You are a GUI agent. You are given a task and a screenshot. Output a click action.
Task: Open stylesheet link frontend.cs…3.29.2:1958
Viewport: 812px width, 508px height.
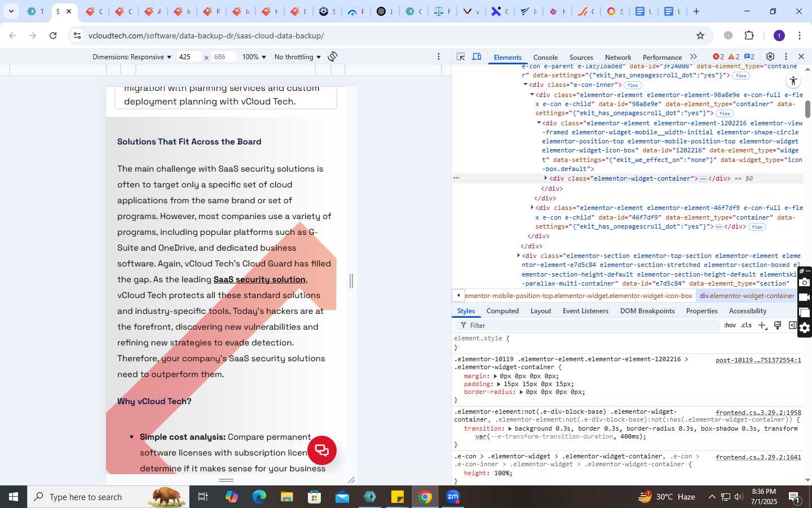pos(758,413)
